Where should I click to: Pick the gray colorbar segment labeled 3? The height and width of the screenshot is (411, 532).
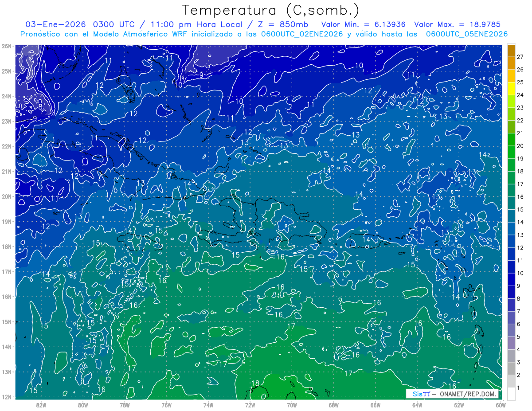point(511,356)
